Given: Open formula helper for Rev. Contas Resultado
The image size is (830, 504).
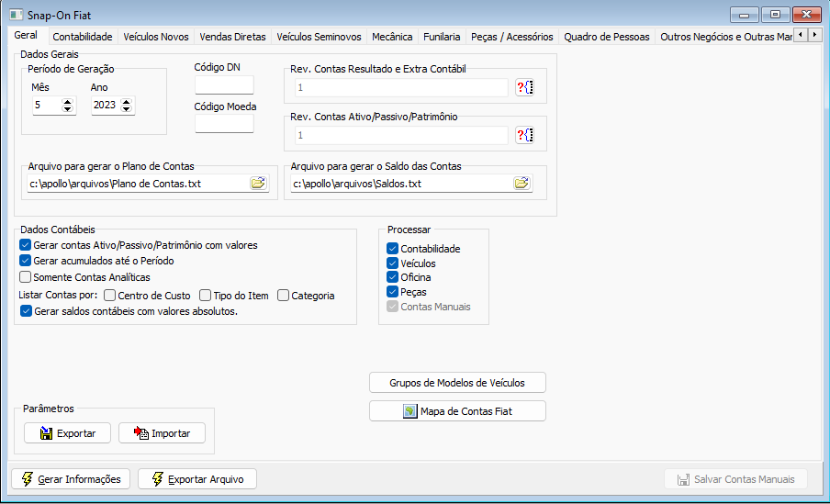Looking at the screenshot, I should (x=524, y=87).
